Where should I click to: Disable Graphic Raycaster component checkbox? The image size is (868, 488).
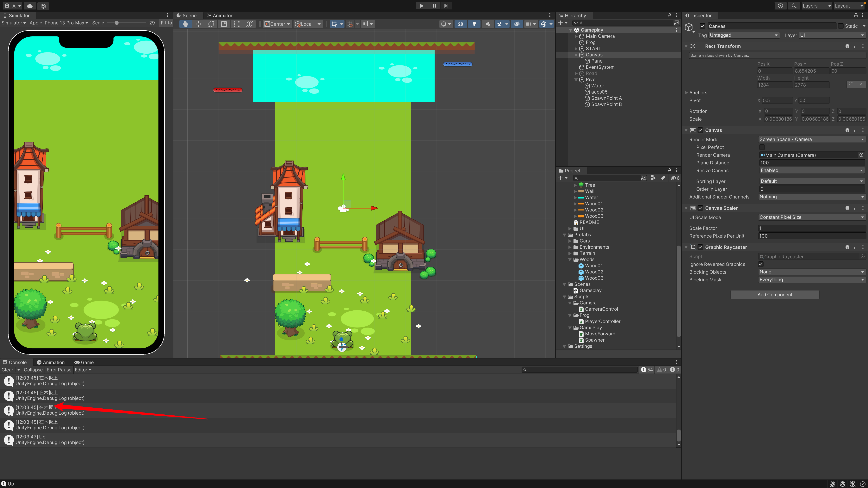701,247
